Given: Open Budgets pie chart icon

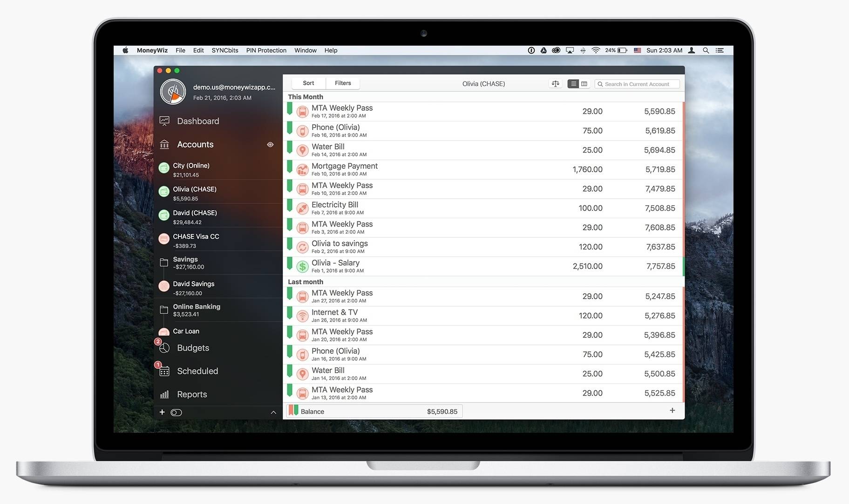Looking at the screenshot, I should pos(164,348).
